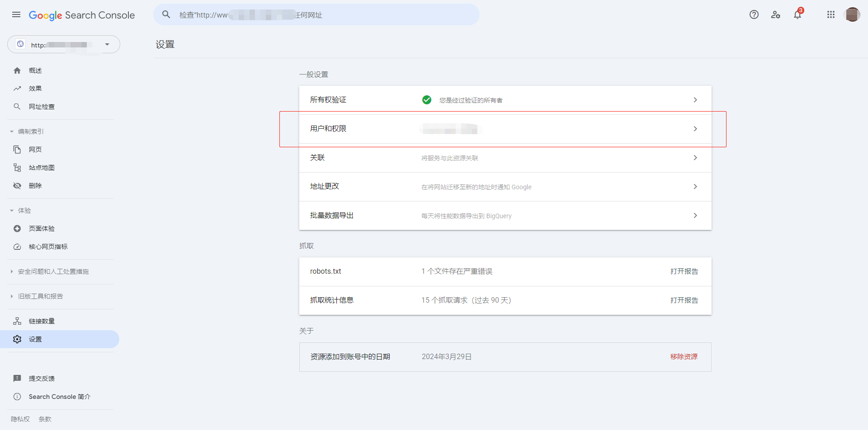Go to 概述 in the sidebar
The image size is (868, 430).
[35, 70]
